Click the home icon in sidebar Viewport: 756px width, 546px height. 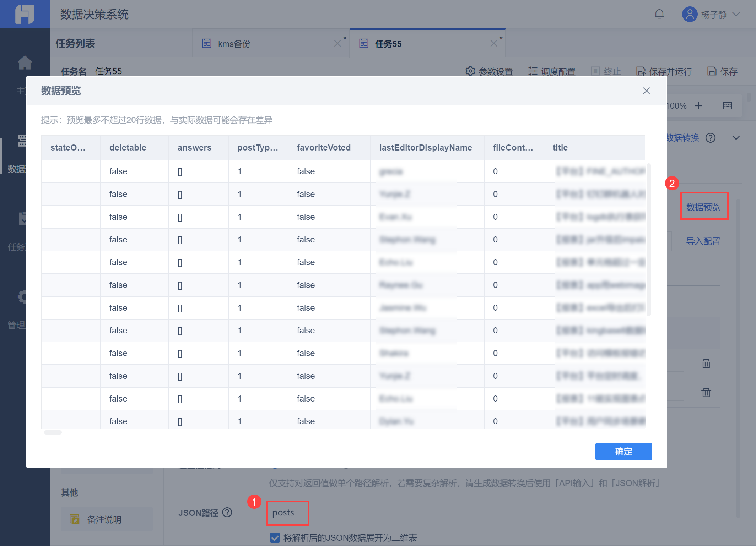25,63
